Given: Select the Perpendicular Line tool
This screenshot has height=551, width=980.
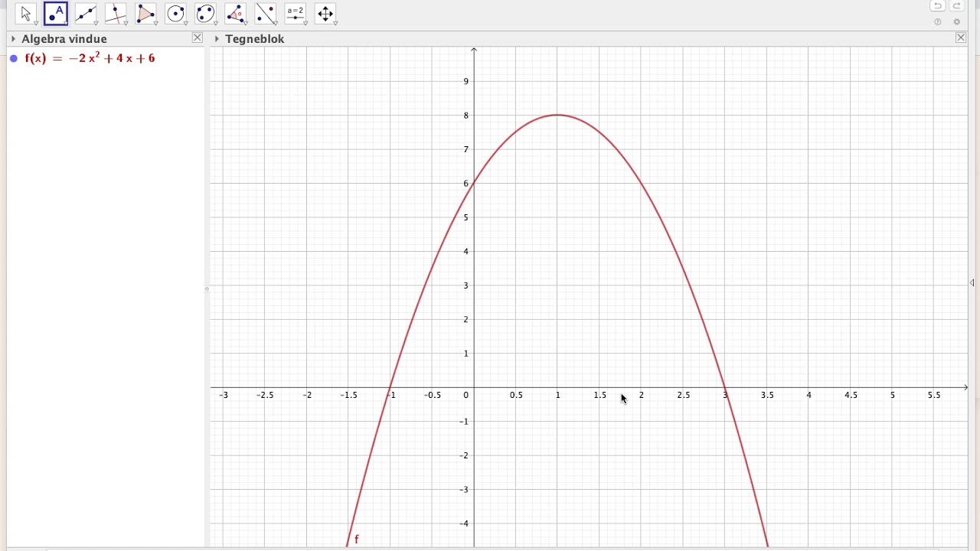Looking at the screenshot, I should [116, 13].
